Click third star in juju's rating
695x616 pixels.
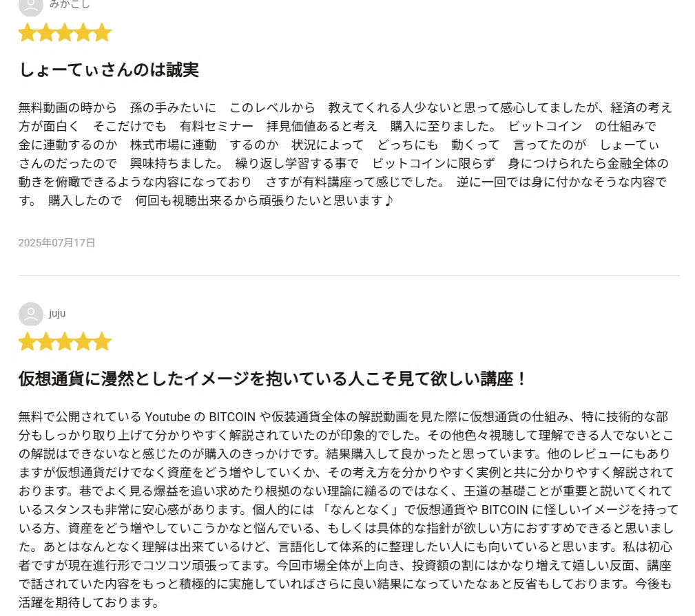coord(65,341)
